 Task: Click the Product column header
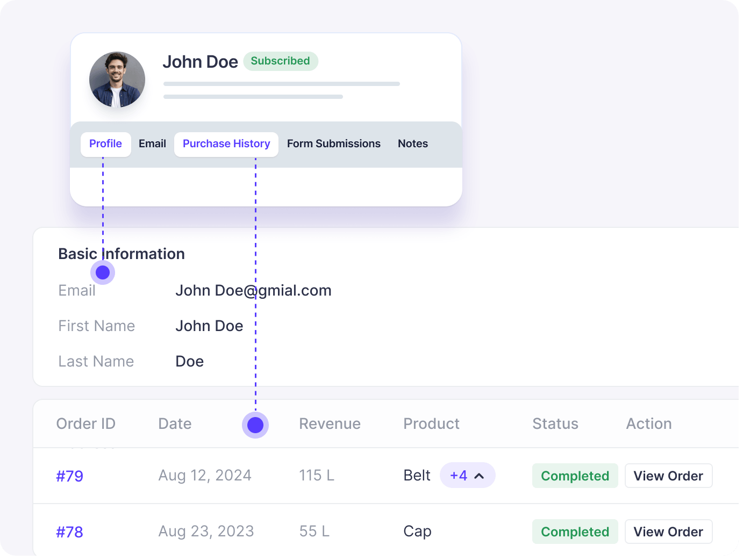[x=432, y=424]
